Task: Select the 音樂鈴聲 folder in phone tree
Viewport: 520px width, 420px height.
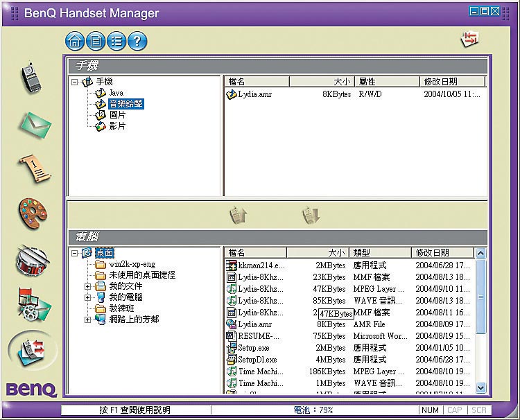Action: pos(126,104)
